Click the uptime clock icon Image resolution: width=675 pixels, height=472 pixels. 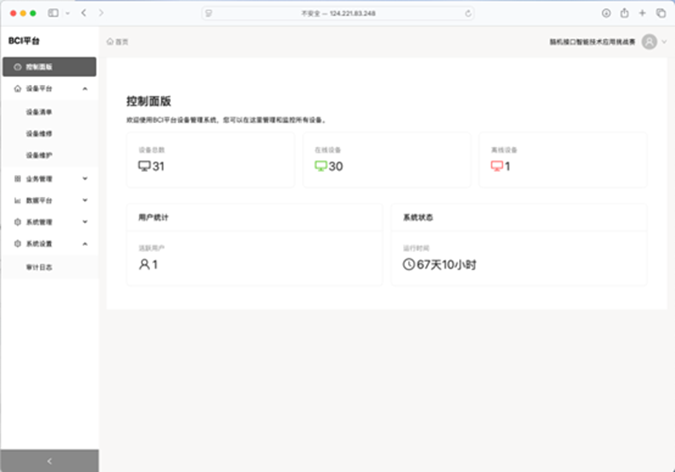pyautogui.click(x=408, y=264)
